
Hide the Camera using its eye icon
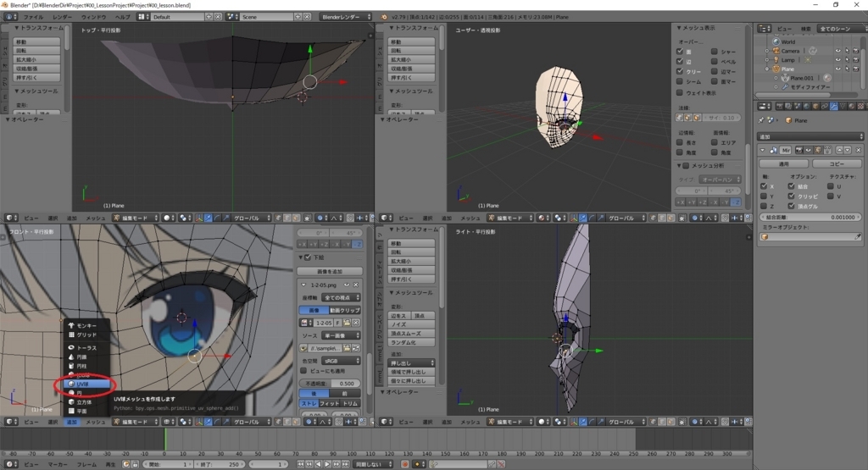click(837, 51)
